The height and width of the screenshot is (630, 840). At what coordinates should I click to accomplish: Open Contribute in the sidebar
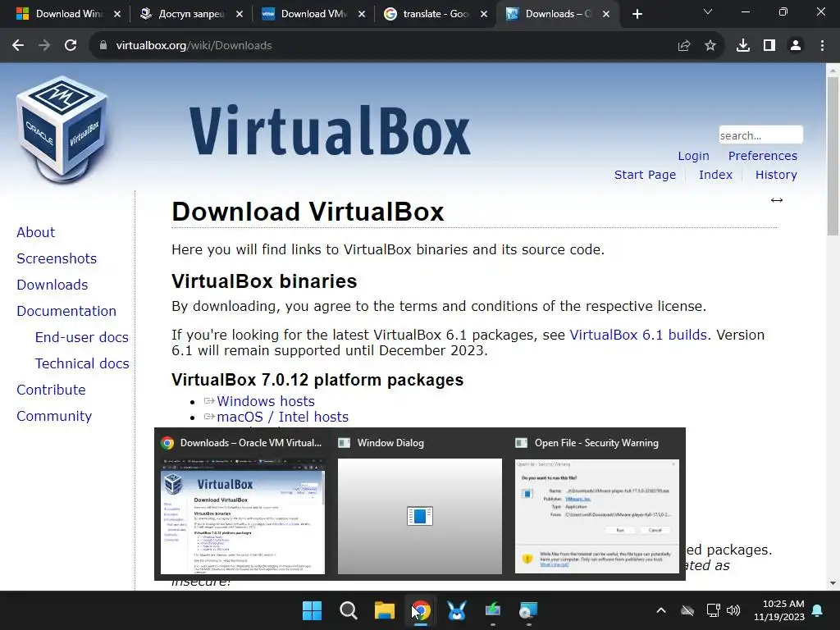pyautogui.click(x=51, y=390)
